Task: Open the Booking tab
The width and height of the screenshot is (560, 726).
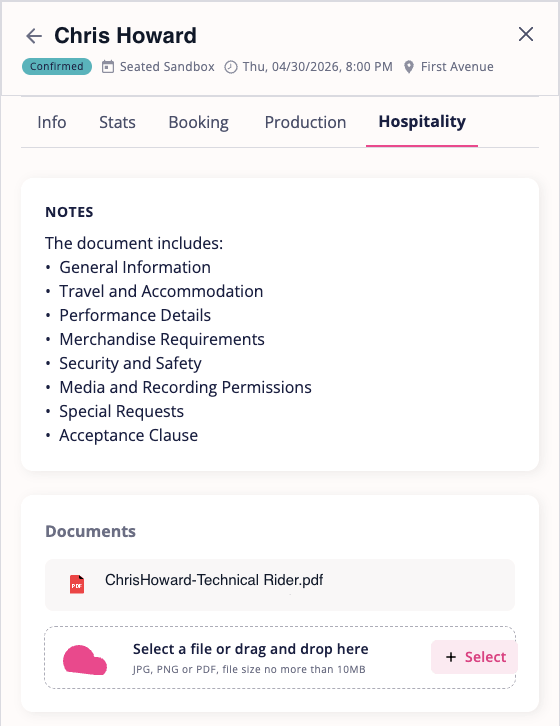Action: 198,123
